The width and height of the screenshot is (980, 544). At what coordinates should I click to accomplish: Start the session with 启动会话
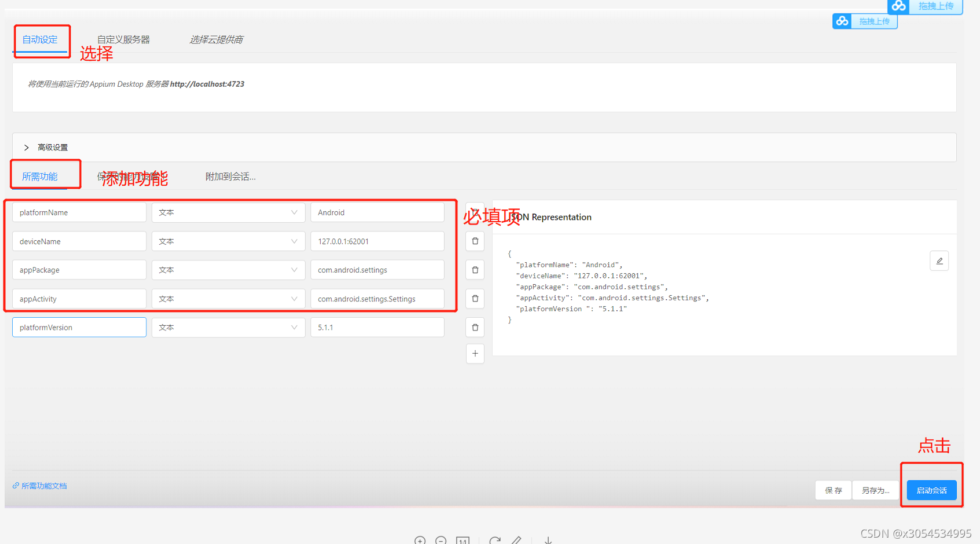pyautogui.click(x=932, y=490)
